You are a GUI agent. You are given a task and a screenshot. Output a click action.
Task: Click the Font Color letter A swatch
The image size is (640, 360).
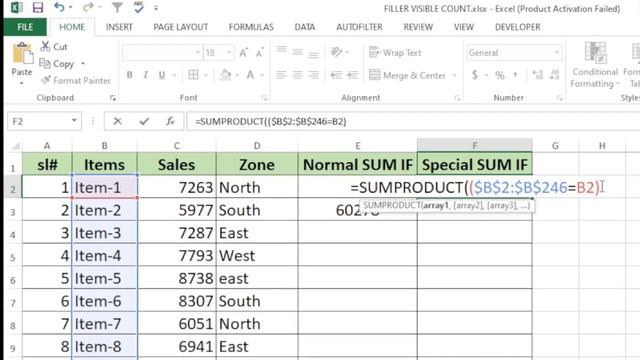coord(250,75)
